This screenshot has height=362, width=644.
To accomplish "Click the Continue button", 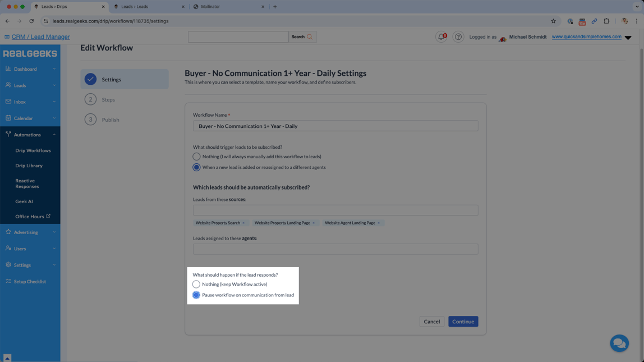I will (463, 321).
